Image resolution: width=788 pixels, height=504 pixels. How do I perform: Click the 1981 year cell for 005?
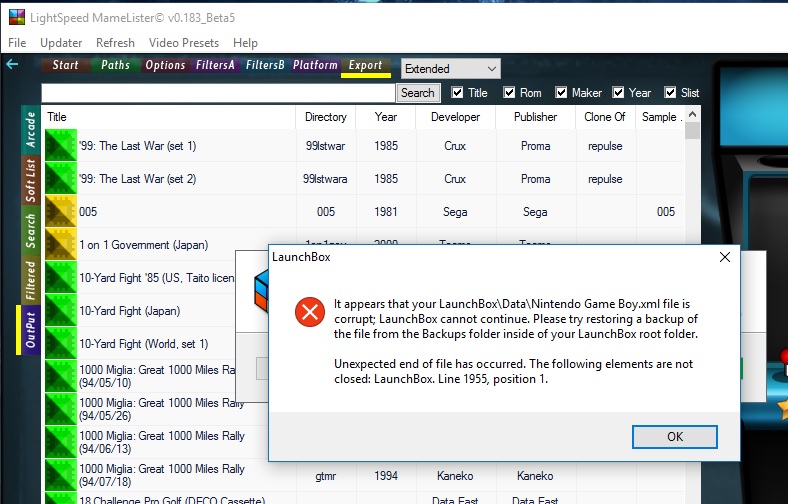[x=386, y=212]
